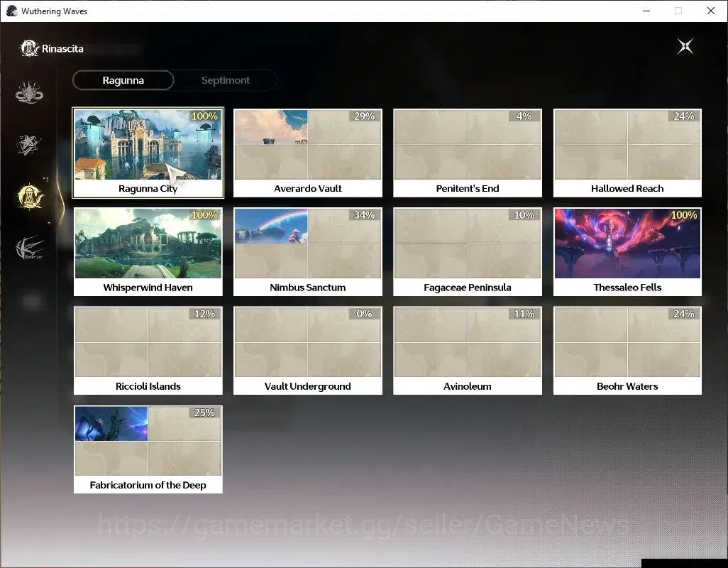
Task: Open the Hallowed Reach card
Action: 627,153
